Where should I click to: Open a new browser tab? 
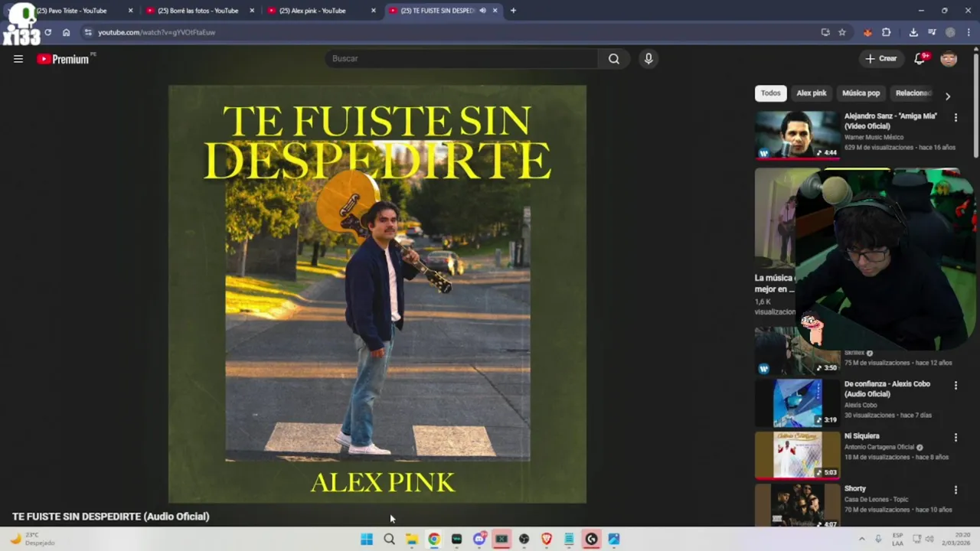pyautogui.click(x=513, y=11)
